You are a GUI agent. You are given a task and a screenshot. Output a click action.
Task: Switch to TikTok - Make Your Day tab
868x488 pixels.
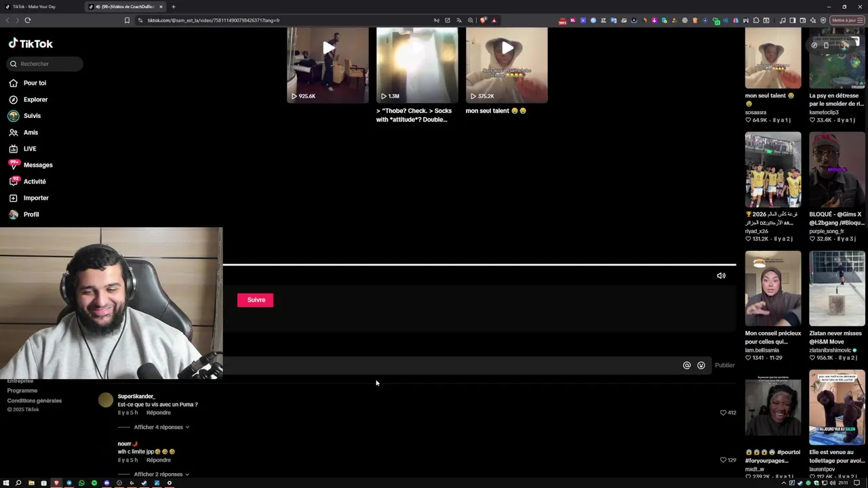coord(41,7)
